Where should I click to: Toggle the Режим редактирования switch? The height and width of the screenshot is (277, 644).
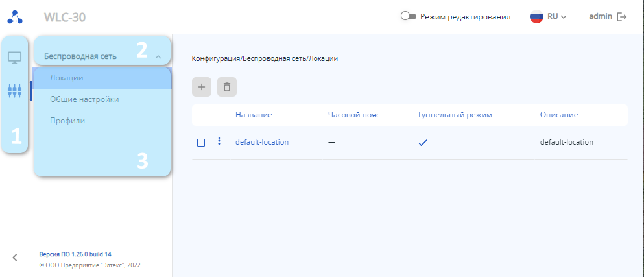[x=408, y=17]
